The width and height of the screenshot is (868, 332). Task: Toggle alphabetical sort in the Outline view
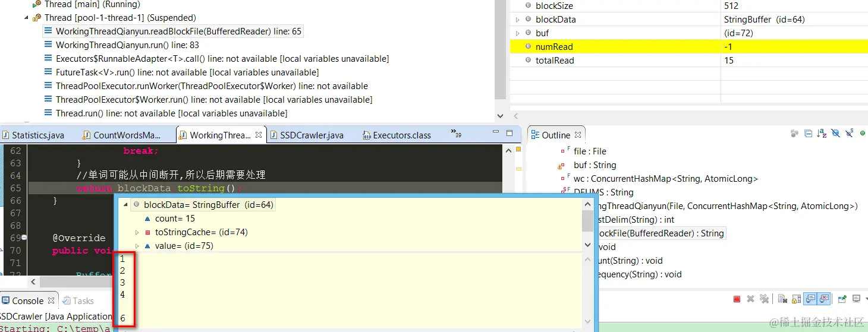point(822,134)
